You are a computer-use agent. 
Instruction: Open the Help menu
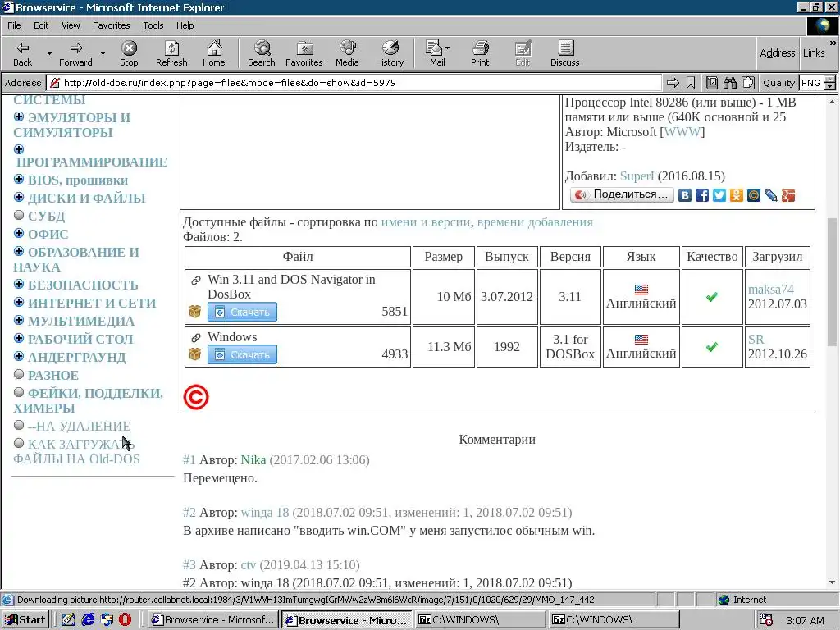[x=185, y=25]
